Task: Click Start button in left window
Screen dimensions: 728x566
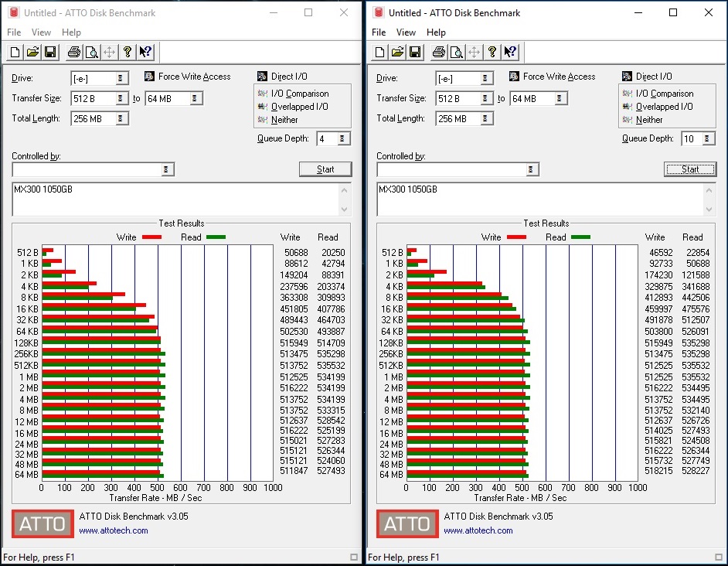Action: coord(325,169)
